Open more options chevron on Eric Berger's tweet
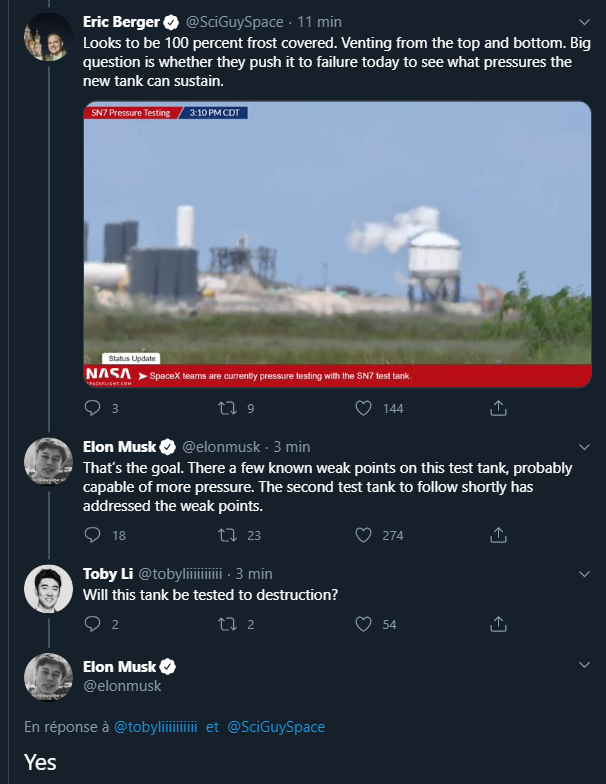The width and height of the screenshot is (606, 784). pyautogui.click(x=585, y=21)
